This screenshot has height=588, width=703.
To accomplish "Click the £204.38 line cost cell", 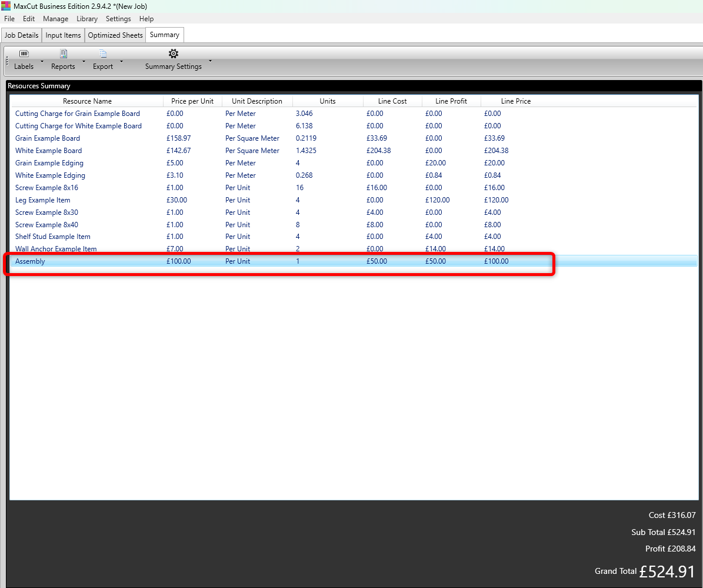I will pyautogui.click(x=378, y=151).
